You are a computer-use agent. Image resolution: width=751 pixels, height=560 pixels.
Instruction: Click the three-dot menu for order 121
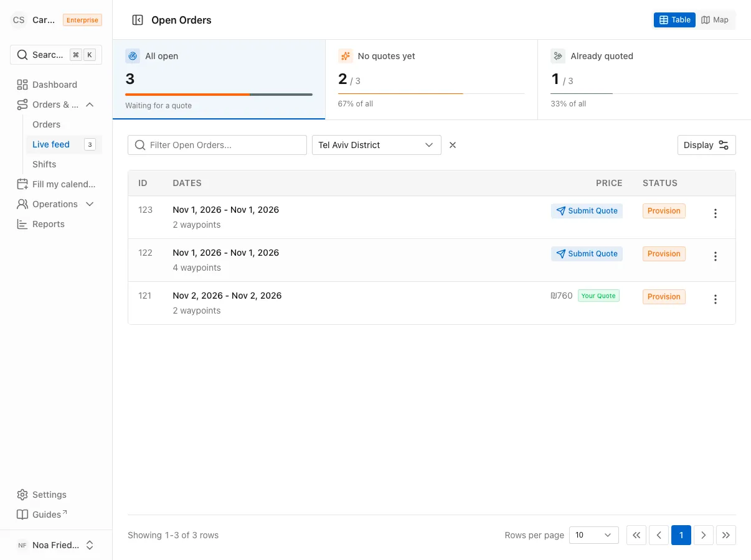(716, 299)
